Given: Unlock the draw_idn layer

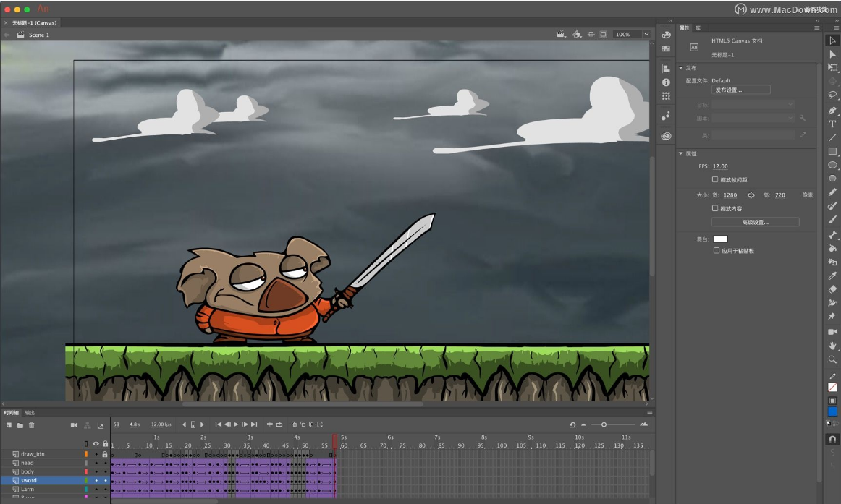Looking at the screenshot, I should click(105, 454).
